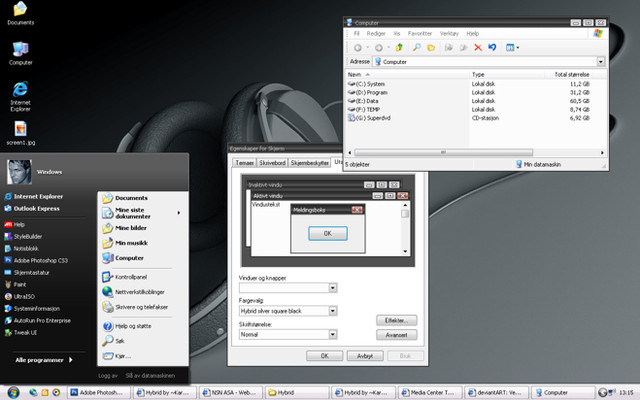Click the Up folder icon in Explorer toolbar
The width and height of the screenshot is (640, 400).
coord(401,47)
